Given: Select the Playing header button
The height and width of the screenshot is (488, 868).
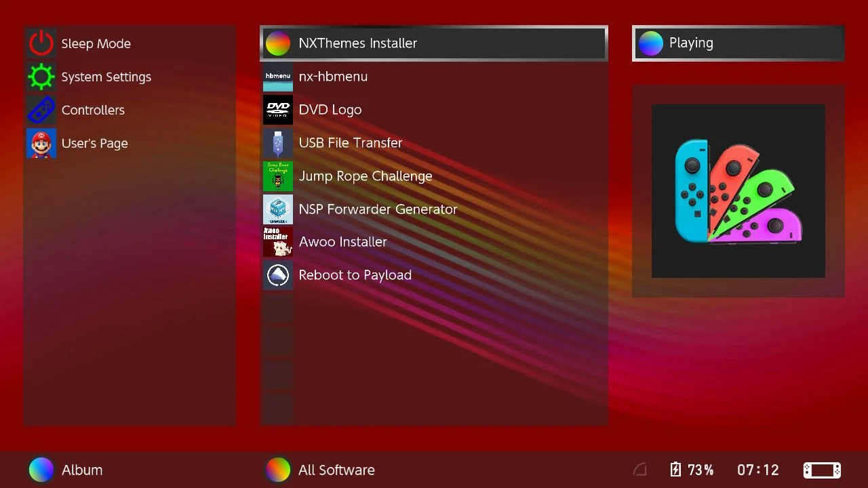Looking at the screenshot, I should coord(738,43).
